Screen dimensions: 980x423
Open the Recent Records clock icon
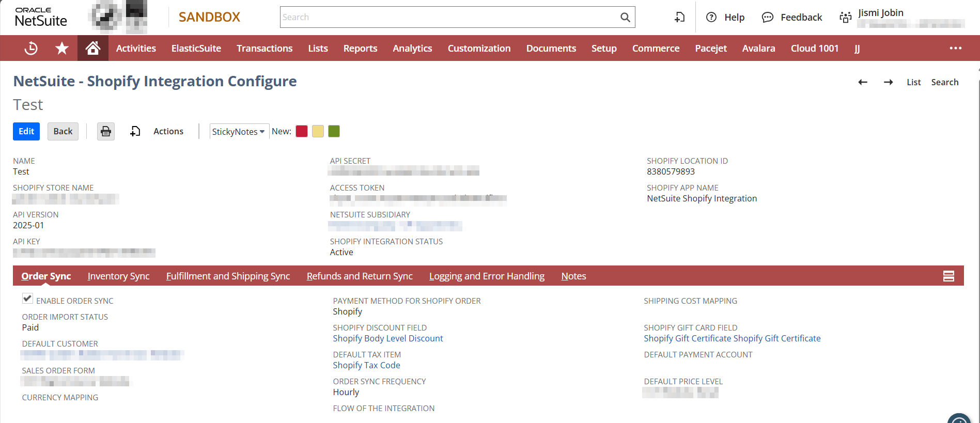click(31, 48)
